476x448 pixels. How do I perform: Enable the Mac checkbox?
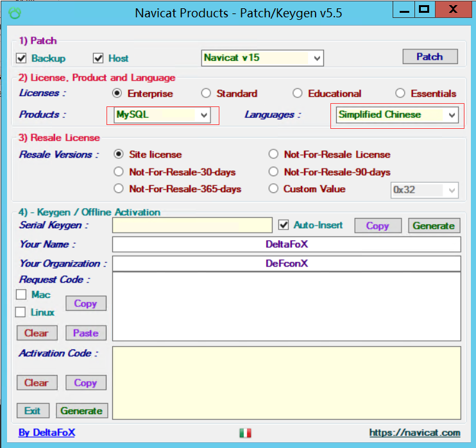pos(21,294)
